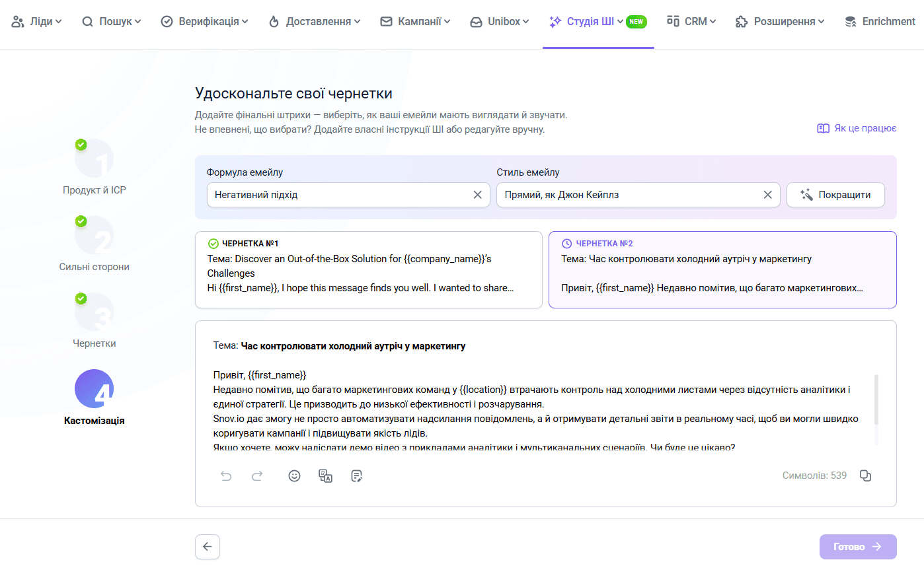
Task: Click the envelope icon on Кампанії menu
Action: [x=385, y=21]
